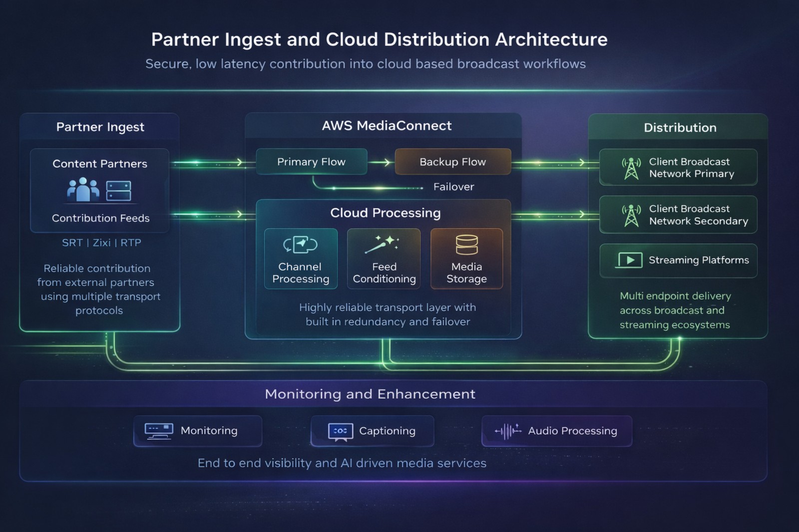Click the Media Storage database icon
Screen dimensions: 799x532
tap(467, 245)
